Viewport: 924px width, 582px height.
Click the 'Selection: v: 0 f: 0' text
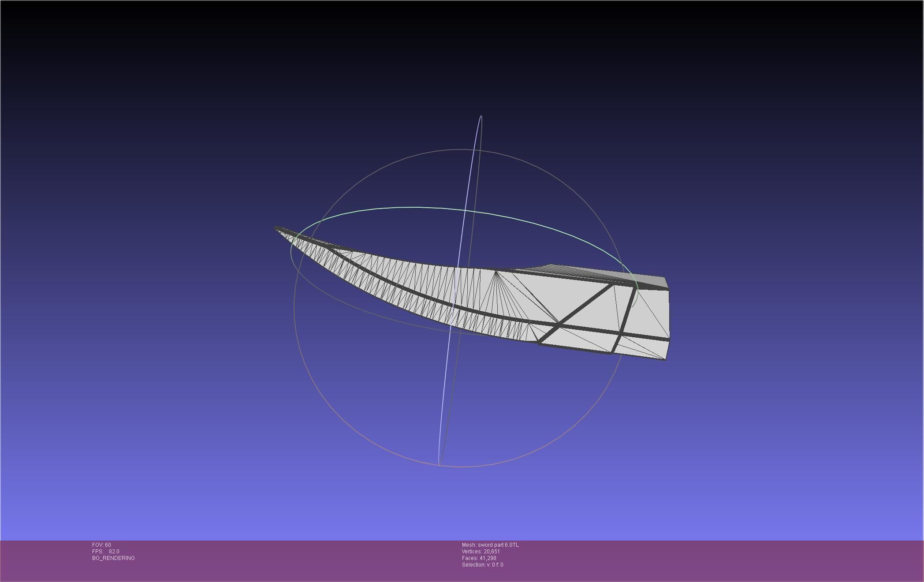(x=482, y=565)
